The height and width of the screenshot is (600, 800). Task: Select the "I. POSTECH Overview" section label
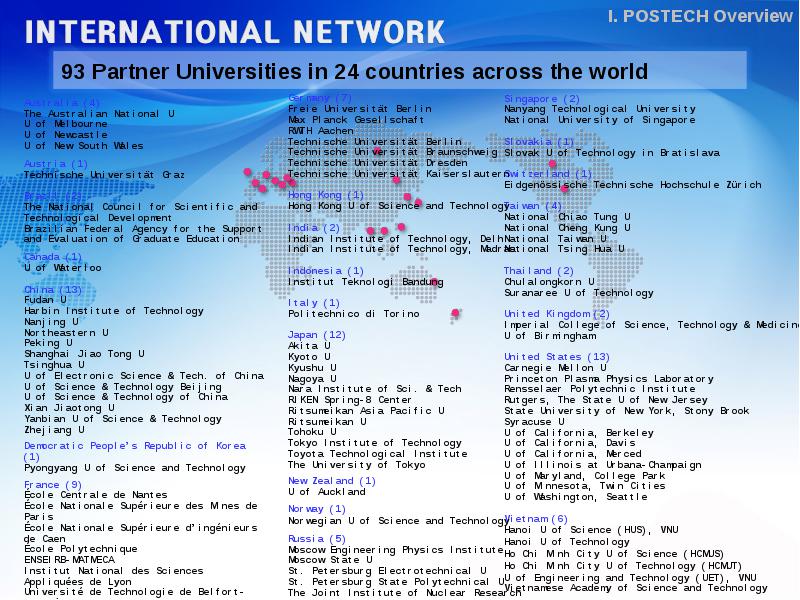pos(700,16)
